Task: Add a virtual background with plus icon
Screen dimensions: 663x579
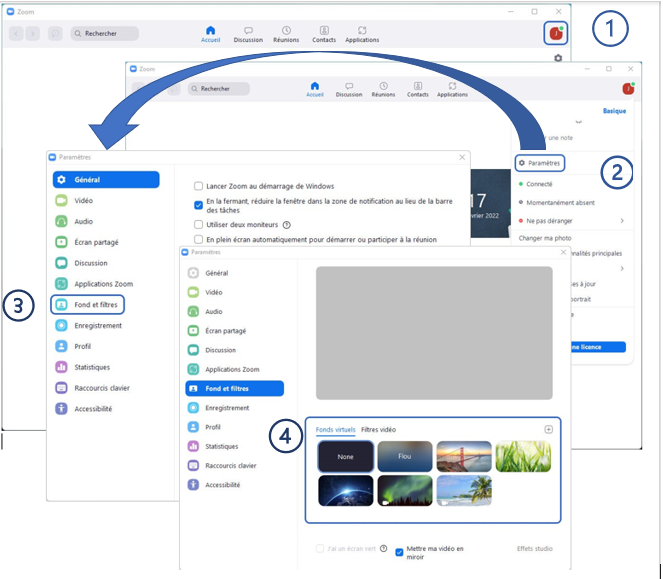Action: tap(548, 430)
